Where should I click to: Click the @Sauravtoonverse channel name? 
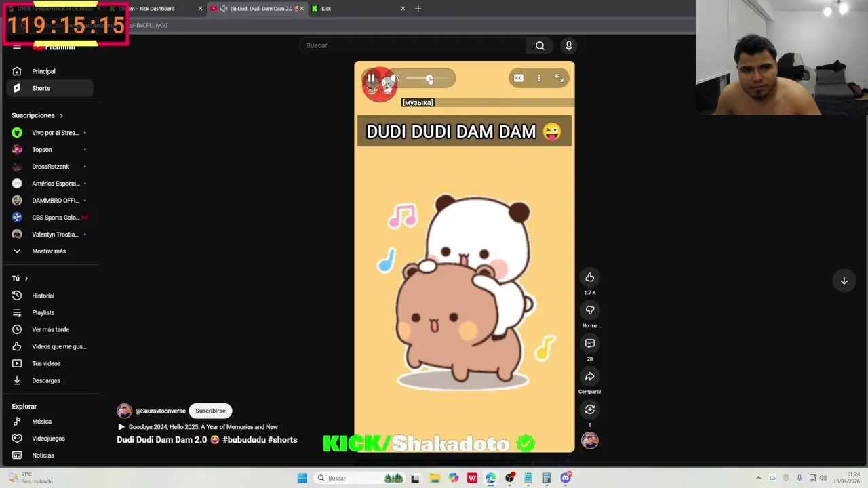pyautogui.click(x=160, y=411)
